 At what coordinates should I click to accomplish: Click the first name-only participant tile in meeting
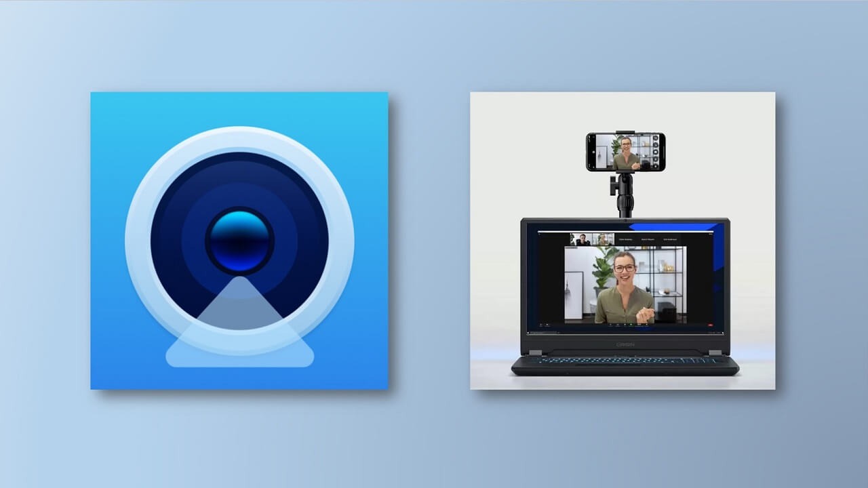tap(625, 239)
